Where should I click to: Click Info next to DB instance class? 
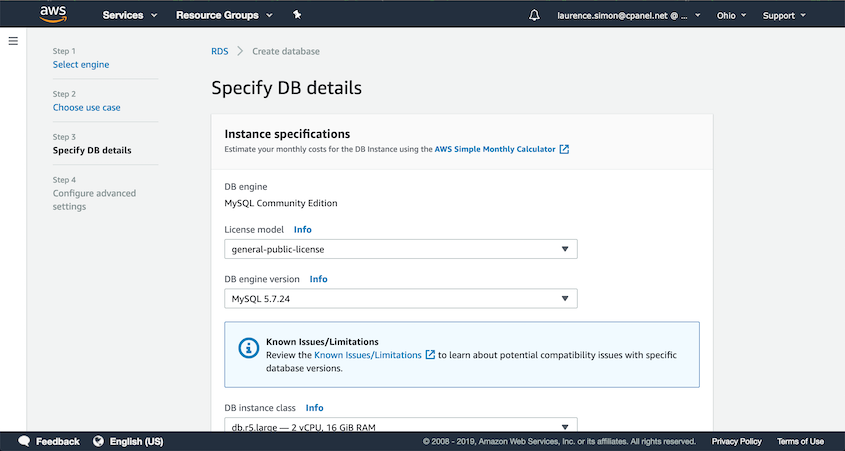click(x=314, y=408)
